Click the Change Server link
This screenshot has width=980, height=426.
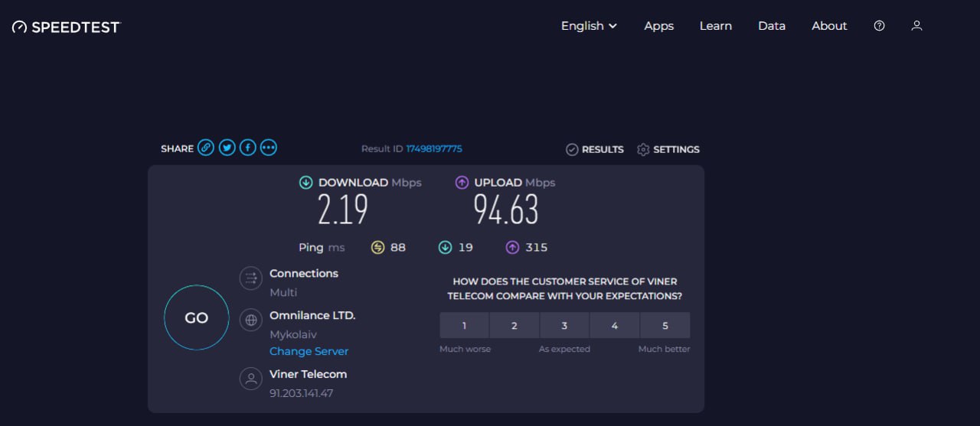click(309, 351)
